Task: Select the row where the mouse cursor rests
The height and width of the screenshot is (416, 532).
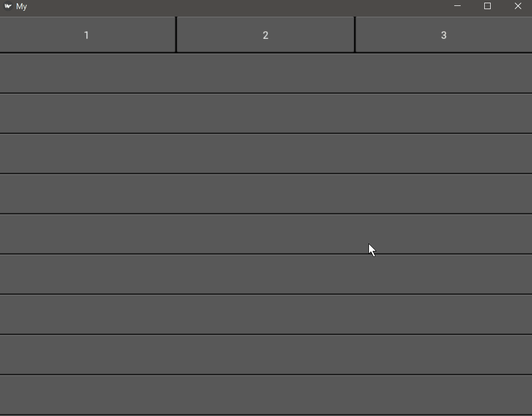Action: [x=266, y=234]
